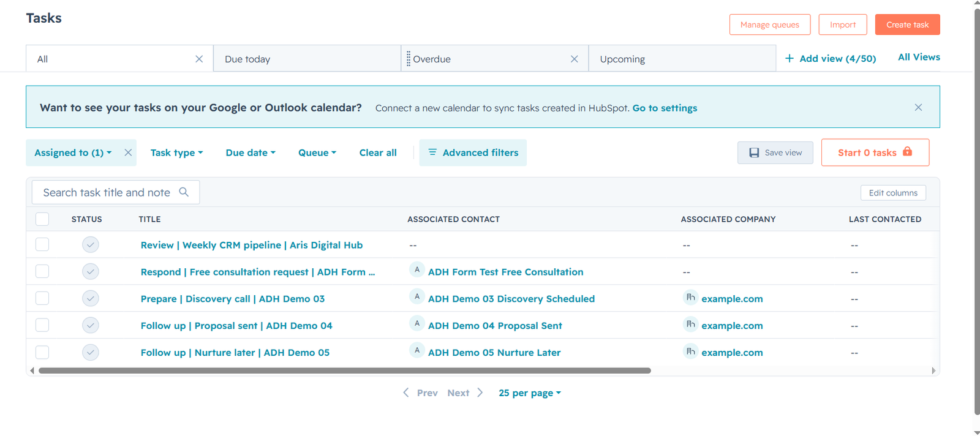Check the box for Prepare Discovery call task
This screenshot has height=436, width=980.
pos(42,298)
